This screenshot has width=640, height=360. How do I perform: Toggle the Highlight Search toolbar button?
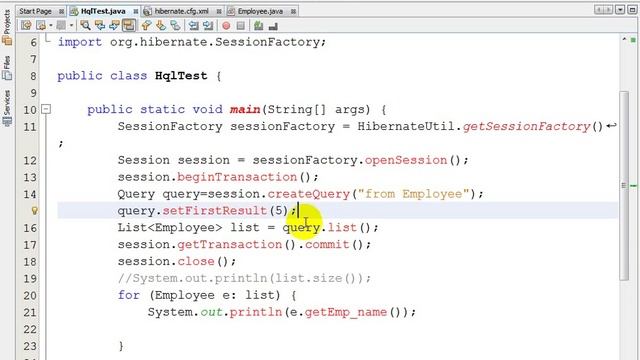point(129,26)
